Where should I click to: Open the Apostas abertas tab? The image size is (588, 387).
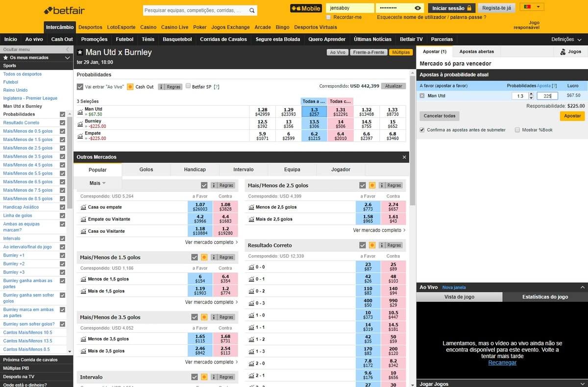477,51
